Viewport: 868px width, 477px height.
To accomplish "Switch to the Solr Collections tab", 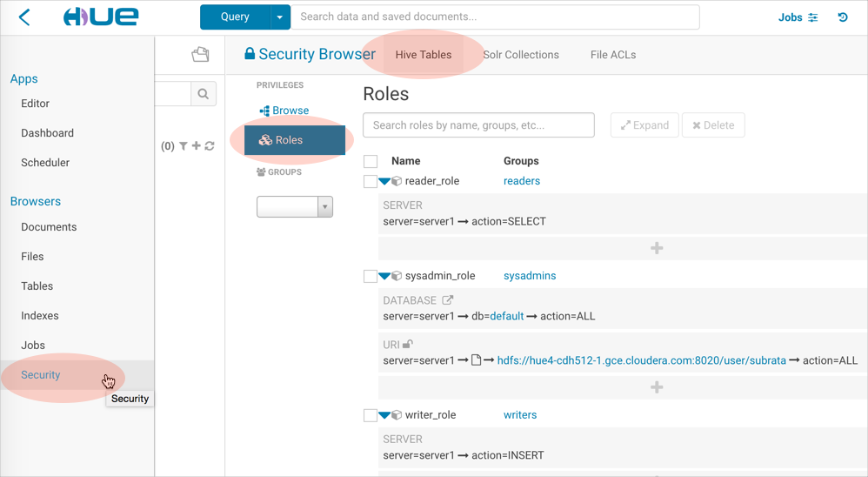I will tap(521, 55).
